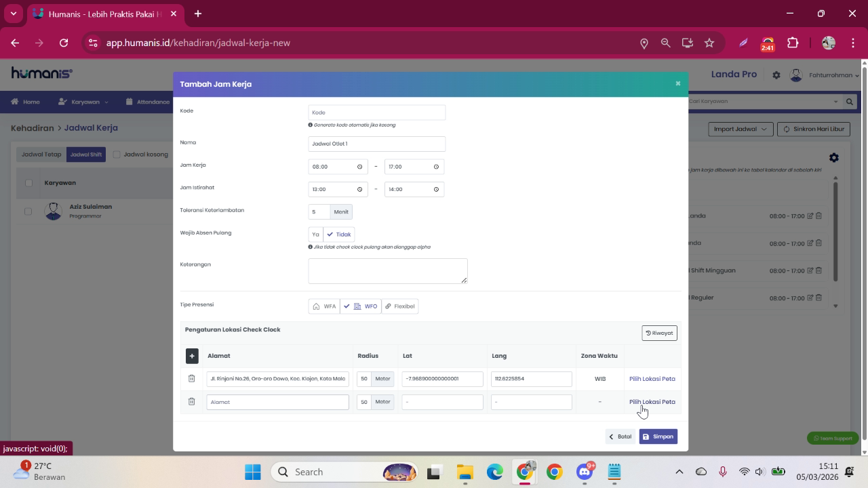Choose WFA presence type

324,306
